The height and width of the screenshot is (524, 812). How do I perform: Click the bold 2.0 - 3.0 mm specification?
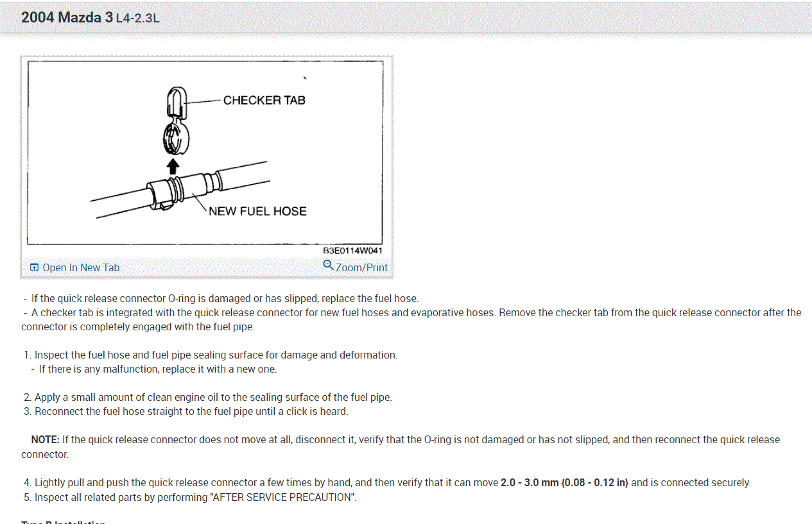click(x=564, y=482)
